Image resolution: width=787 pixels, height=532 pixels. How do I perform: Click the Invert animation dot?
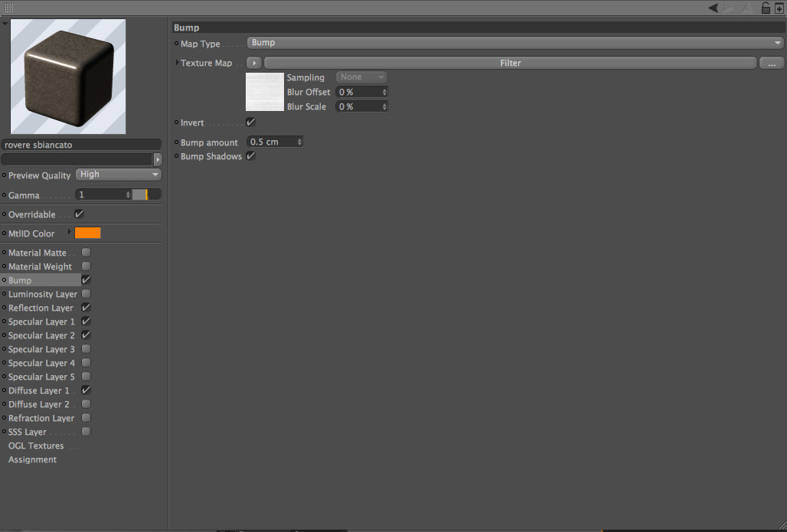(x=176, y=122)
